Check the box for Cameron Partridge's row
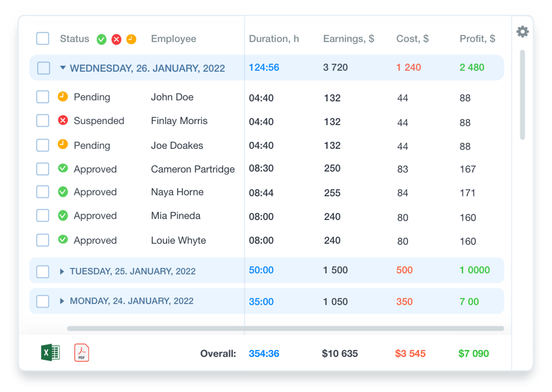Viewport: 552px width, 392px height. (x=43, y=169)
